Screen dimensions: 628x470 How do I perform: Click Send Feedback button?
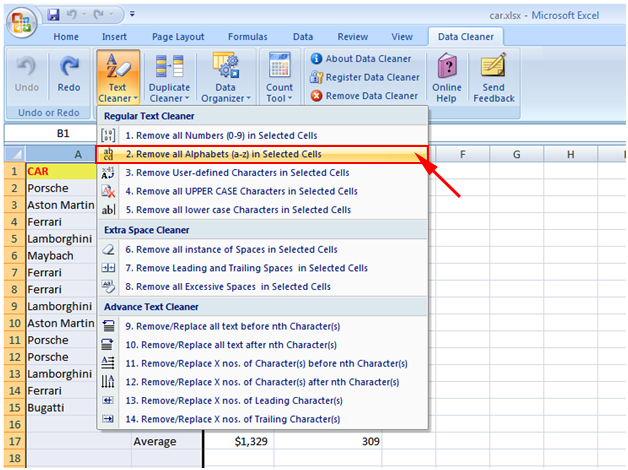pos(493,77)
